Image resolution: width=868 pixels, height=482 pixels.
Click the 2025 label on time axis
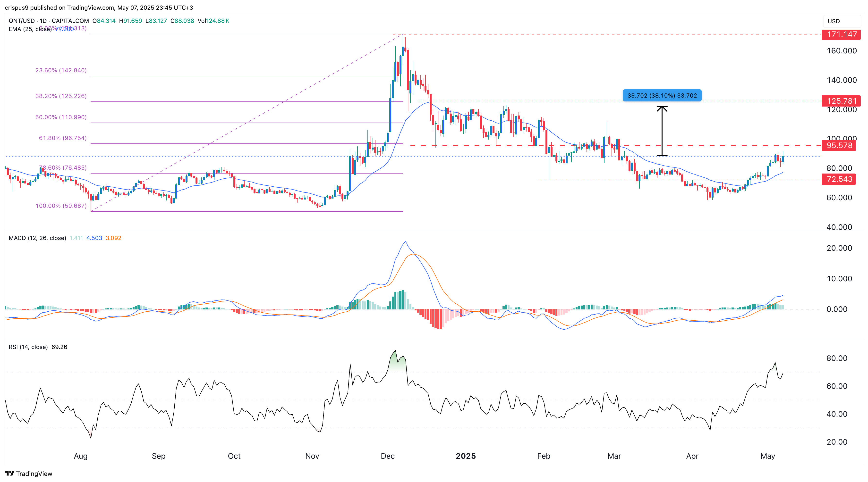pos(466,456)
